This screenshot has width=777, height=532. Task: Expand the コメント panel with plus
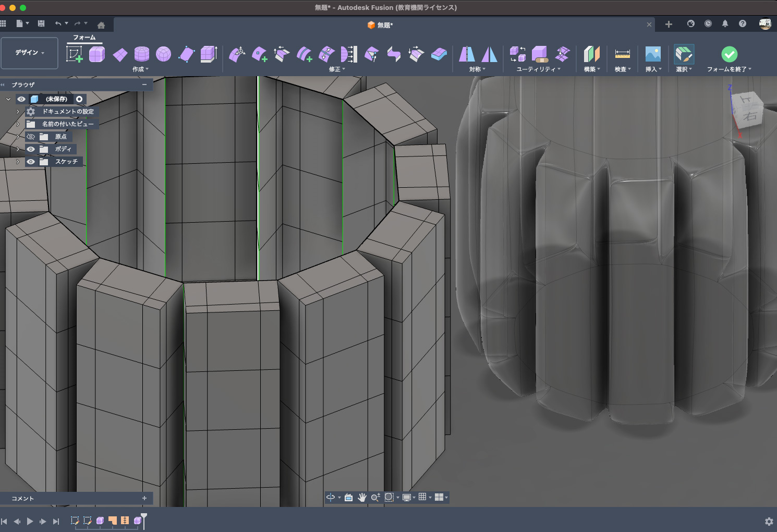coord(144,498)
